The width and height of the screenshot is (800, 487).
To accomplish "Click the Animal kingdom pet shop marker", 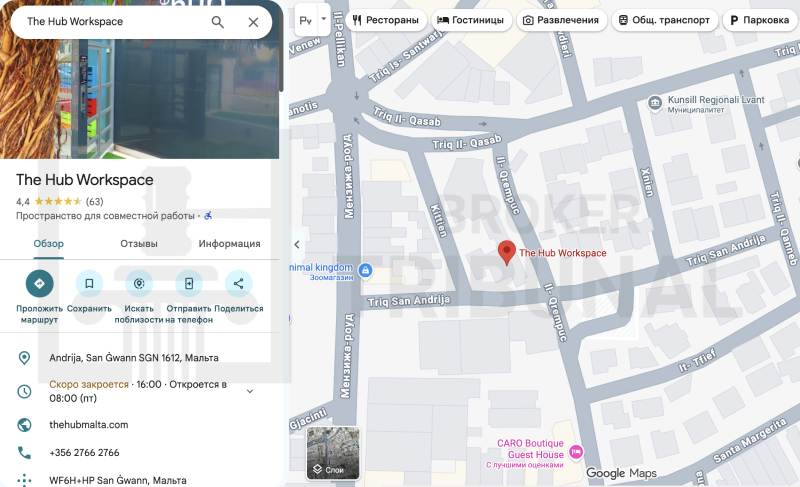I will coord(365,270).
